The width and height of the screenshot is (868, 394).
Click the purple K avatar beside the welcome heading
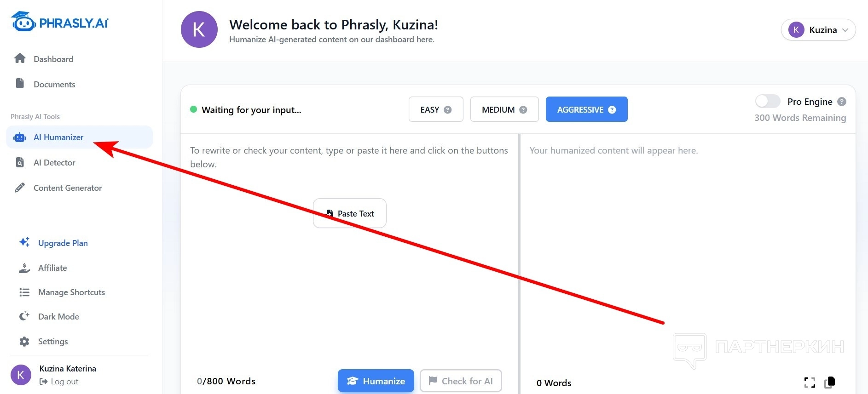(199, 30)
